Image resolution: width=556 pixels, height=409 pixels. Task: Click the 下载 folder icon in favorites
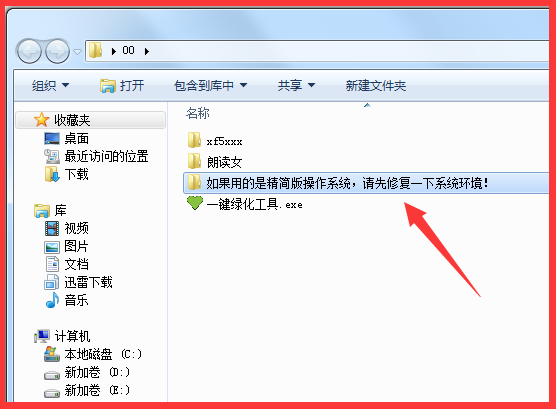click(52, 174)
